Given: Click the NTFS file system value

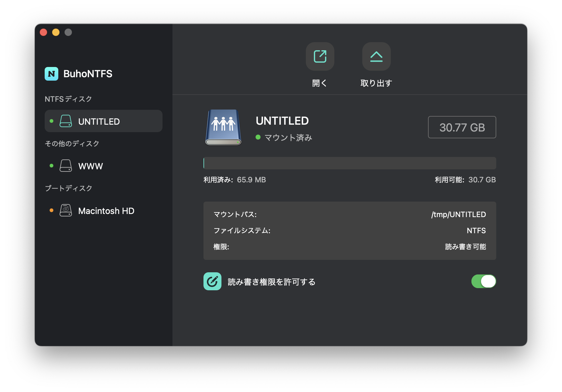Looking at the screenshot, I should (x=476, y=230).
